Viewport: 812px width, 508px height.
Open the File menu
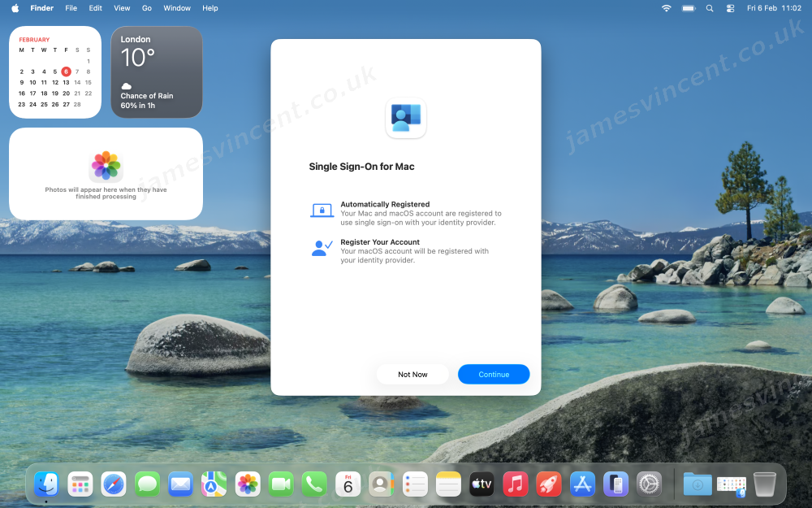(71, 8)
